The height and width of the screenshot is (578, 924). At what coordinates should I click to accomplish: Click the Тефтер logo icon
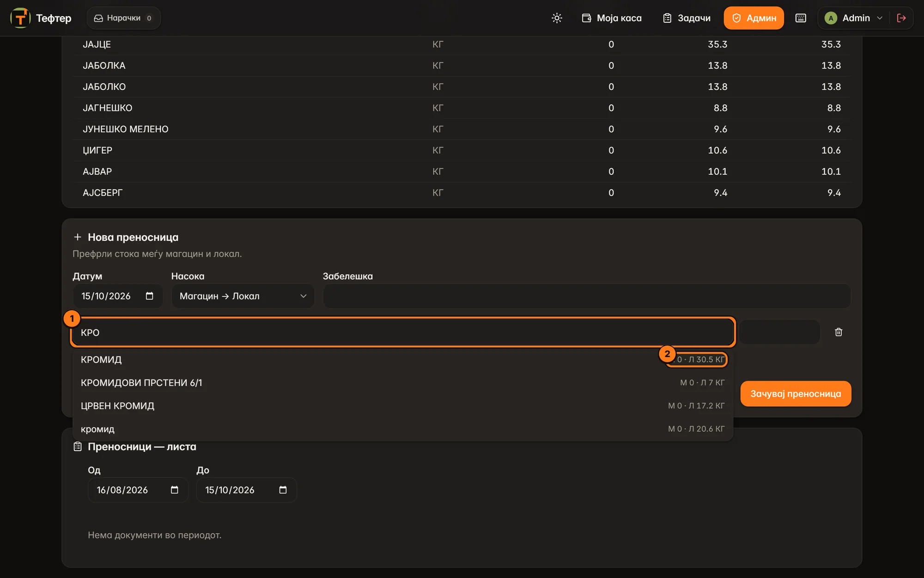pyautogui.click(x=20, y=18)
